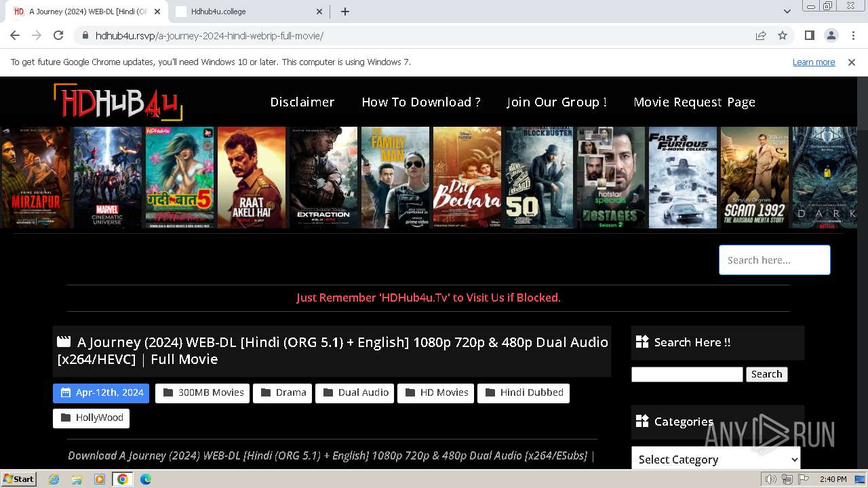The height and width of the screenshot is (488, 868).
Task: Close the A Journey (2024) tab
Action: point(157,12)
